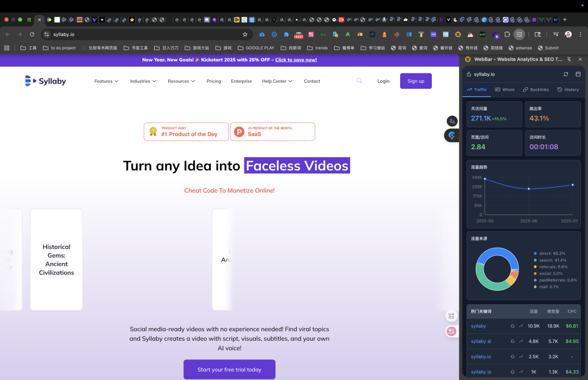Click the pink translate floating icon
The width and height of the screenshot is (588, 380).
point(451,331)
